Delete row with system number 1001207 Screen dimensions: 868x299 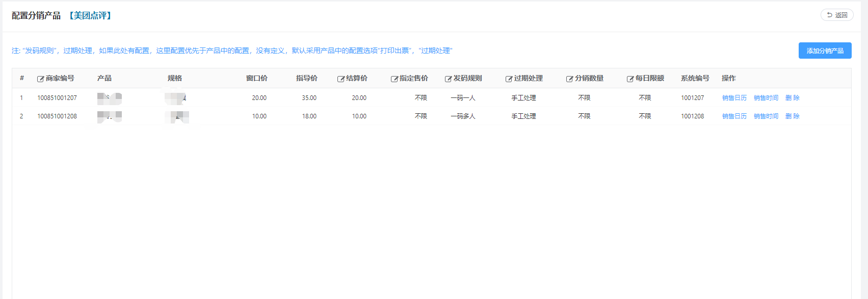[x=792, y=98]
